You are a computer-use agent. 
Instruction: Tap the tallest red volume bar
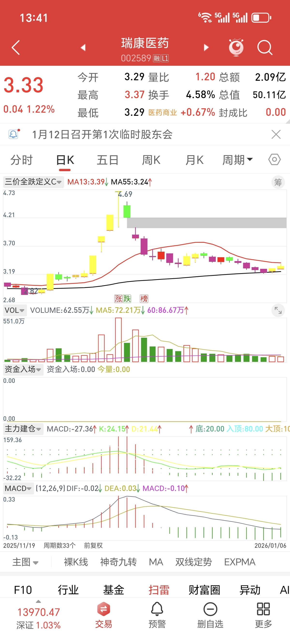coord(118,340)
